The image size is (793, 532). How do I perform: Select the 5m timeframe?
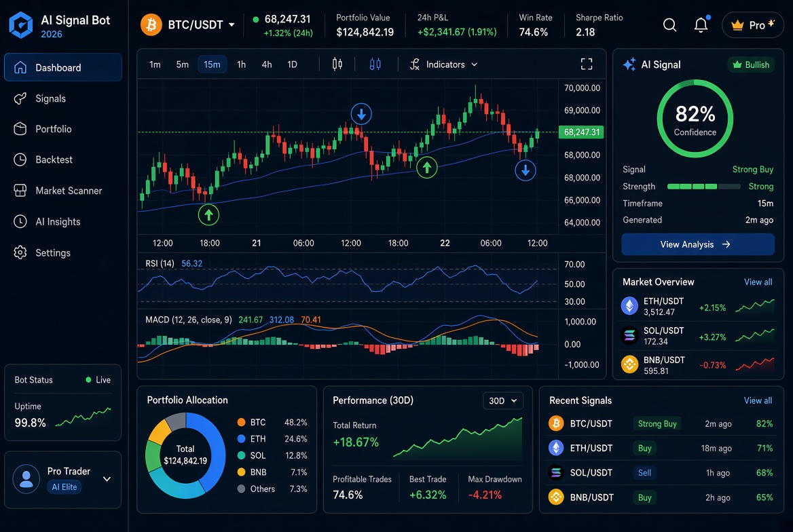point(183,64)
